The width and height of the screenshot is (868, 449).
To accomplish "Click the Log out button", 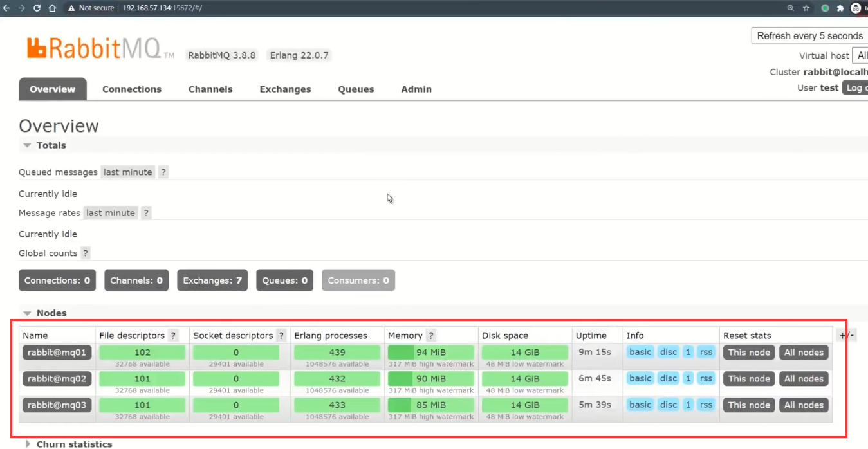I will pyautogui.click(x=855, y=87).
